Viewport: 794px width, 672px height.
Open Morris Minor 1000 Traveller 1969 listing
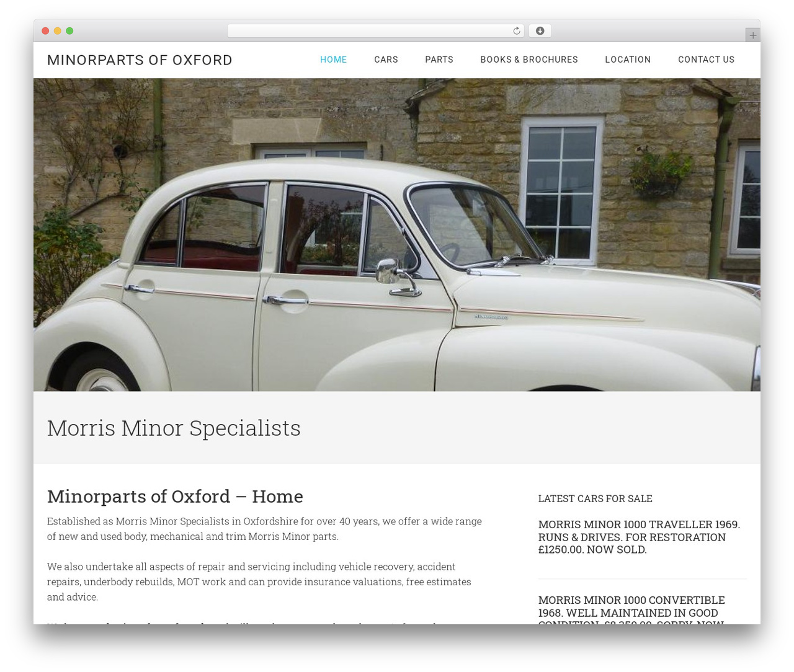pos(639,537)
